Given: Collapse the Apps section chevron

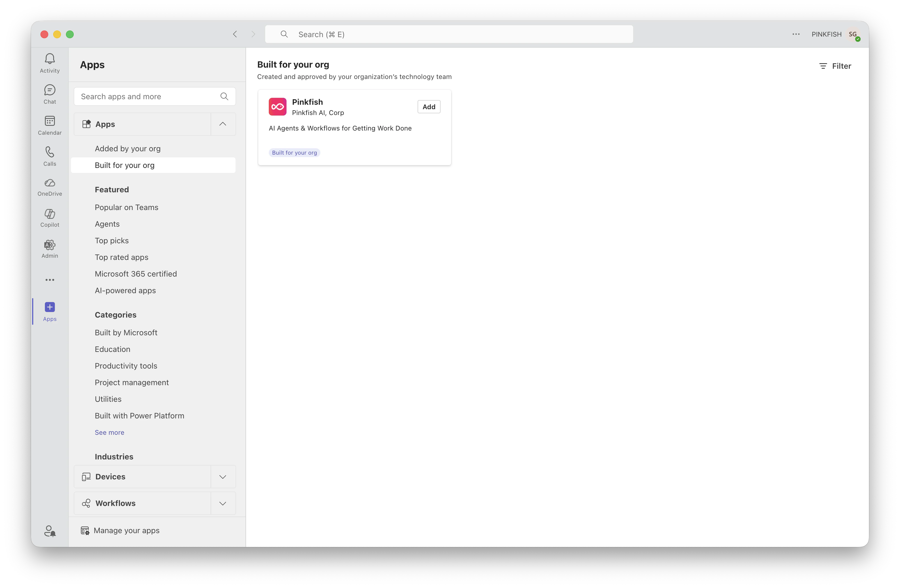Looking at the screenshot, I should pyautogui.click(x=223, y=124).
